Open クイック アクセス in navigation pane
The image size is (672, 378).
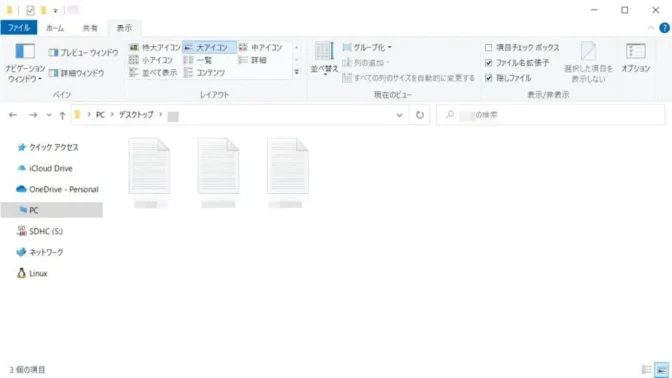(48, 147)
